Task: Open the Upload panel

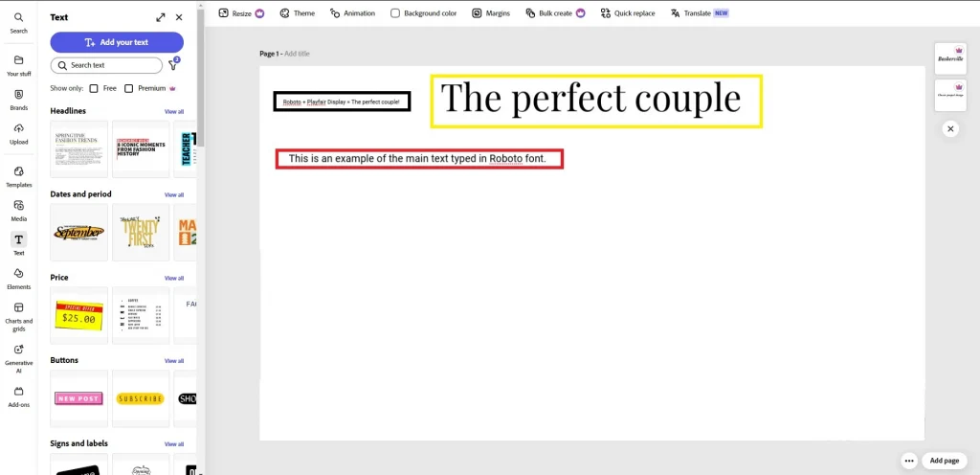Action: tap(19, 134)
